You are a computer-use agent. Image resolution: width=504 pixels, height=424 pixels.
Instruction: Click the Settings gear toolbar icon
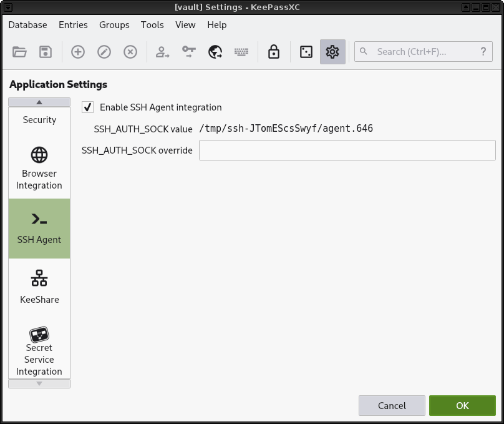(332, 52)
